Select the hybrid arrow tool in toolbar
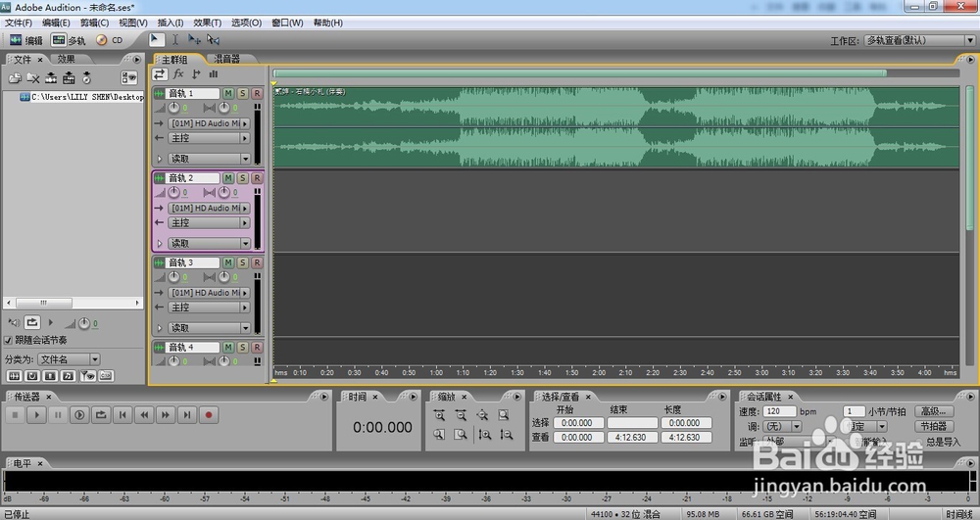The height and width of the screenshot is (520, 980). click(156, 40)
